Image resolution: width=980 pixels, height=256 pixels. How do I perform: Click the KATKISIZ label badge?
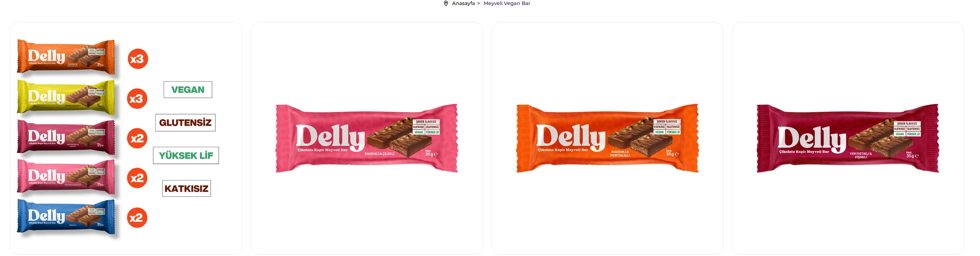pyautogui.click(x=187, y=188)
